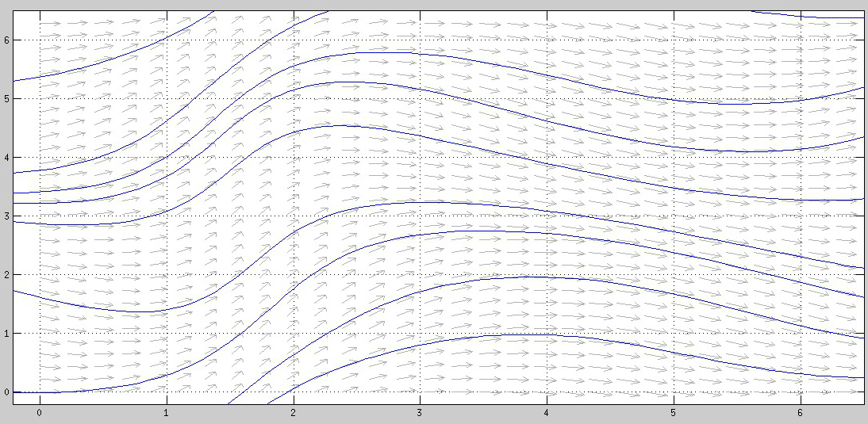This screenshot has width=868, height=424.
Task: Click y-axis tick label 1
Action: (x=6, y=334)
